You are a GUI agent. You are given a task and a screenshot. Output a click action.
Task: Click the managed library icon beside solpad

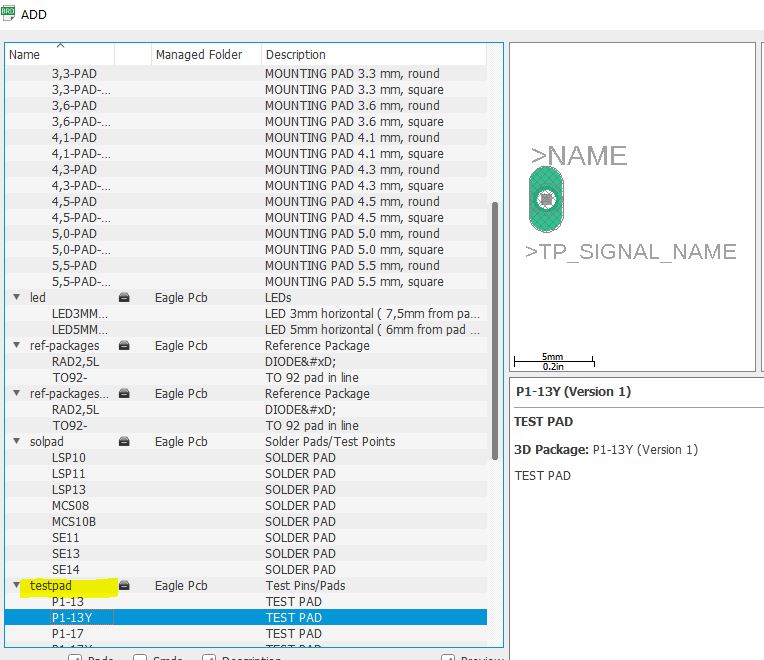pos(125,442)
